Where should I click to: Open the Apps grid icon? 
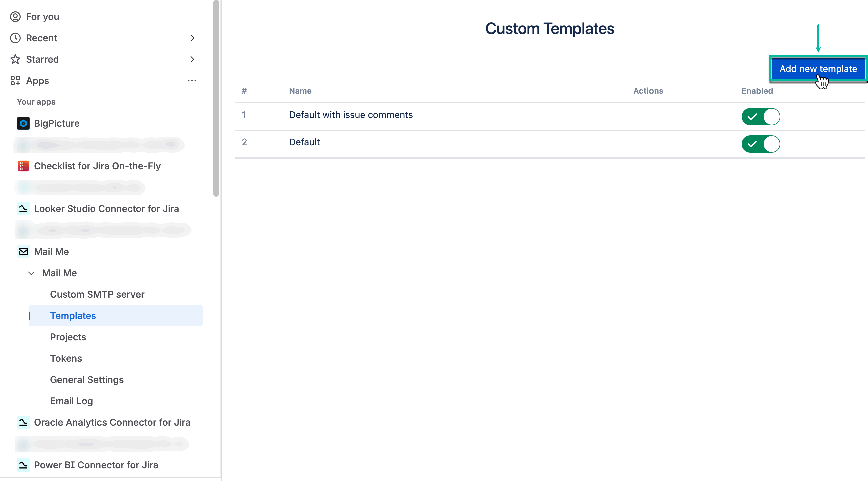15,80
